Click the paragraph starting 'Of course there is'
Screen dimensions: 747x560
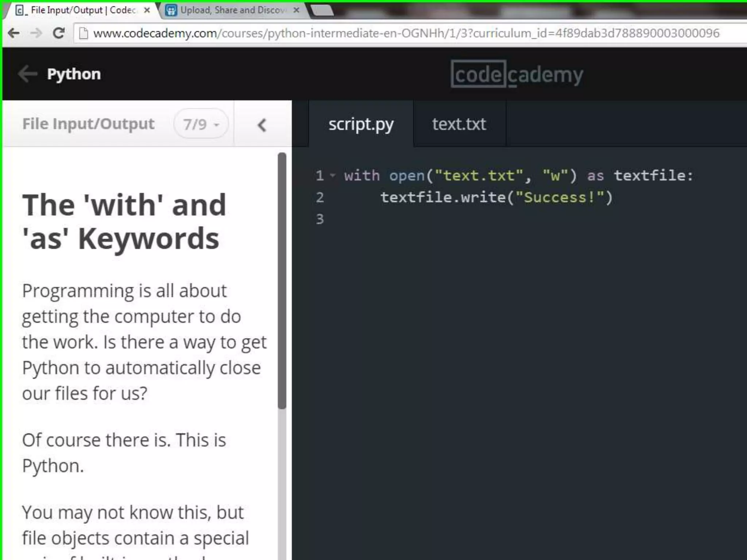coord(124,453)
